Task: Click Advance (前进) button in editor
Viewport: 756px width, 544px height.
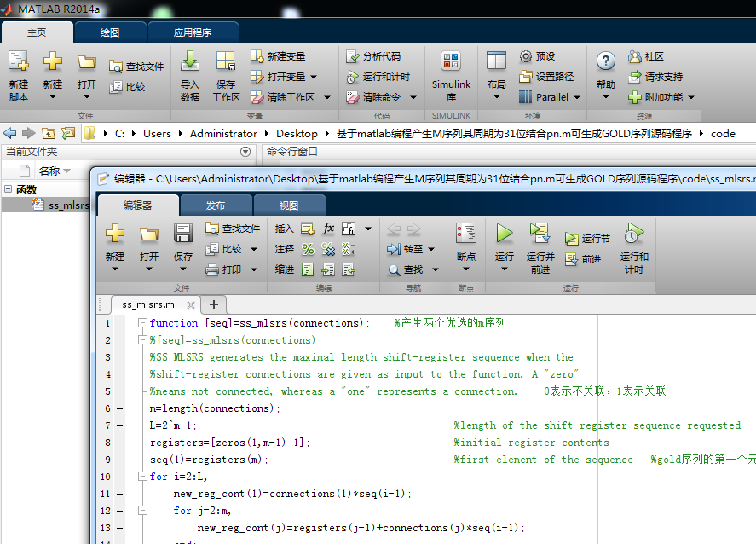Action: tap(583, 259)
